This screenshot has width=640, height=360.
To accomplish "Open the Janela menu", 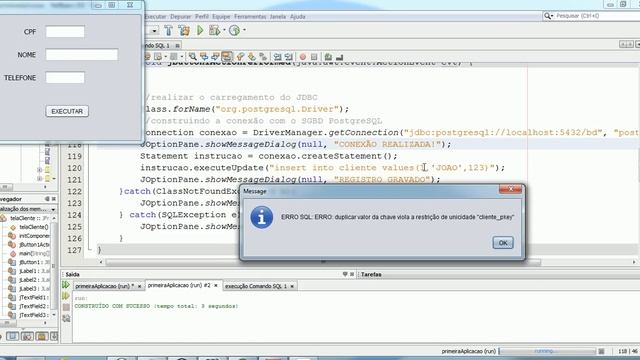I will (278, 17).
